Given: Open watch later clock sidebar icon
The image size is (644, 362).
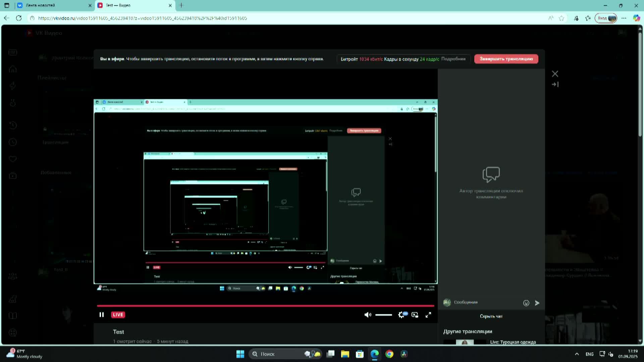Looking at the screenshot, I should pos(13,142).
